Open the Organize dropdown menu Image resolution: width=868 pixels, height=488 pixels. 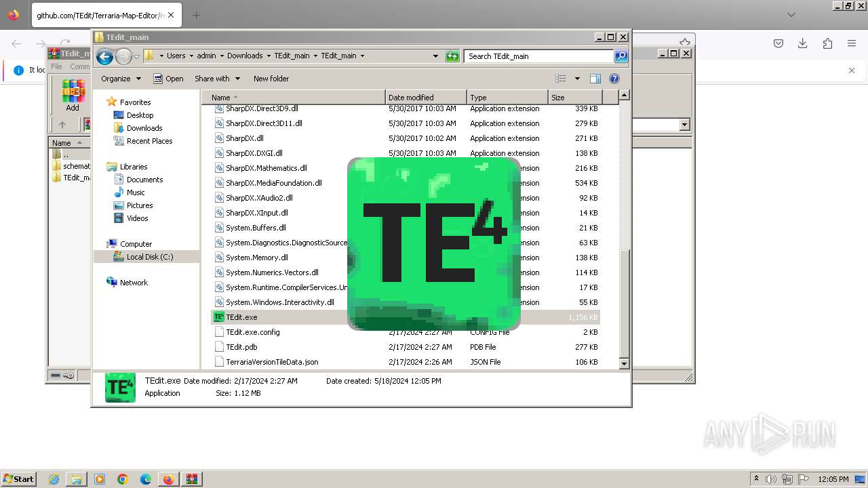121,79
